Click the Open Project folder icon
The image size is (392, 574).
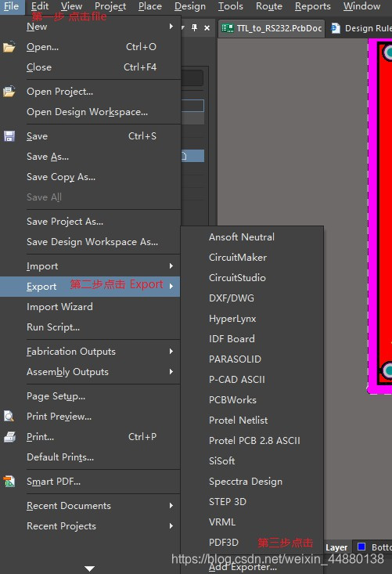pyautogui.click(x=9, y=91)
